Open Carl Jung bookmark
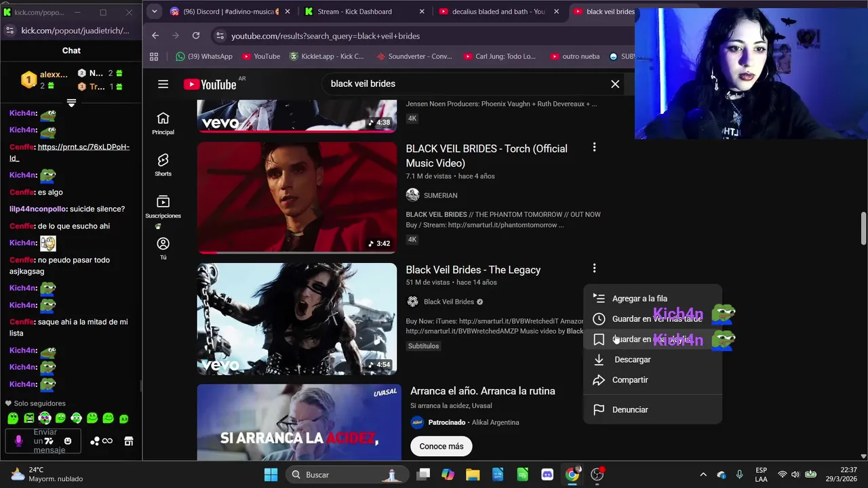Screen dimensions: 868x488 coord(500,56)
